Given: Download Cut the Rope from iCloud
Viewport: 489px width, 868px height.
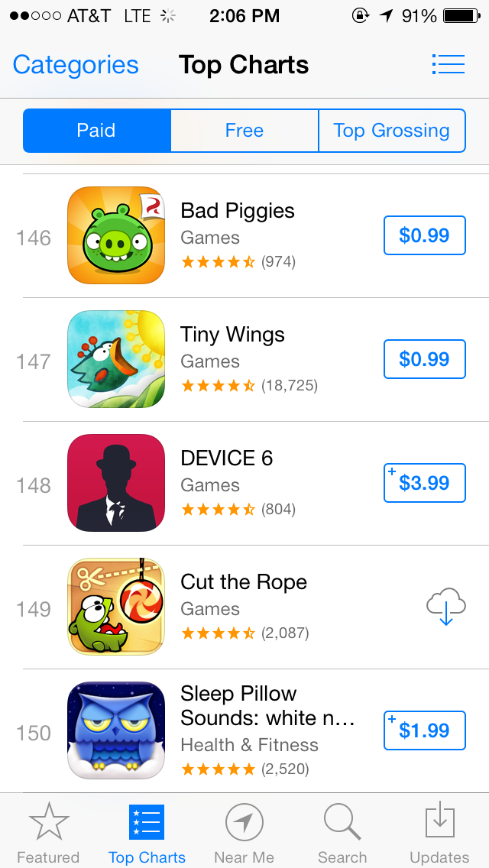Looking at the screenshot, I should click(446, 607).
